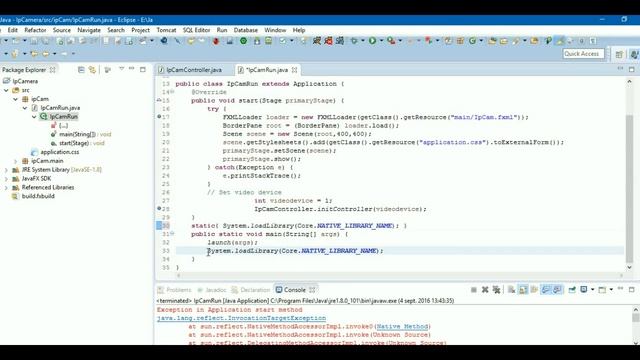Switch to the Declaration tab
This screenshot has width=640, height=360.
click(x=251, y=290)
